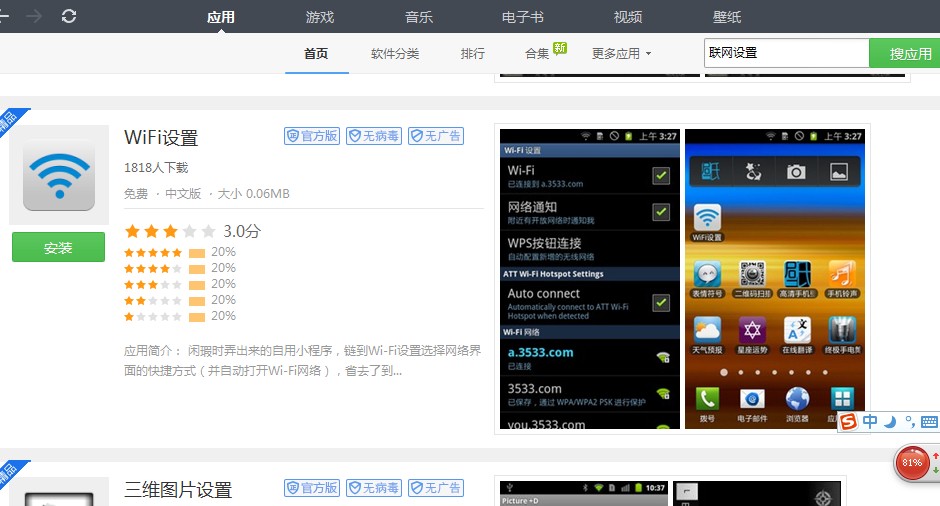Click the green 安装 button
The height and width of the screenshot is (506, 940).
click(x=58, y=247)
